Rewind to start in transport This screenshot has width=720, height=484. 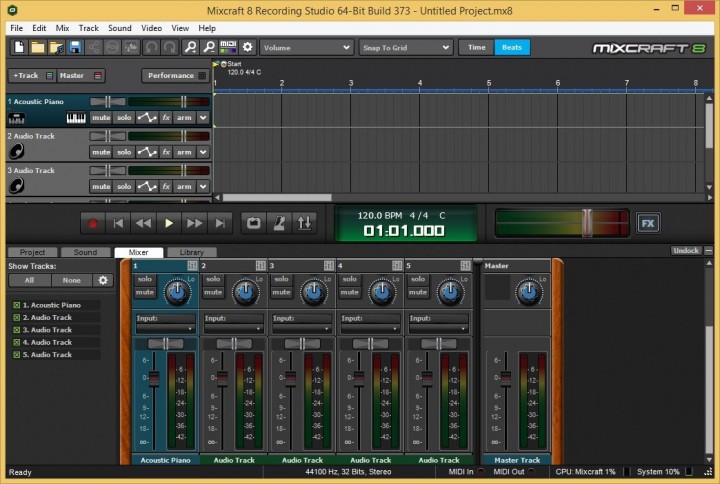coord(118,224)
